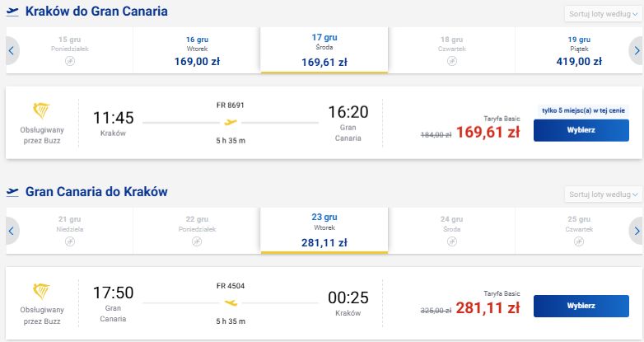
Task: Select the 23 gru Wtorek return tab
Action: click(x=324, y=230)
